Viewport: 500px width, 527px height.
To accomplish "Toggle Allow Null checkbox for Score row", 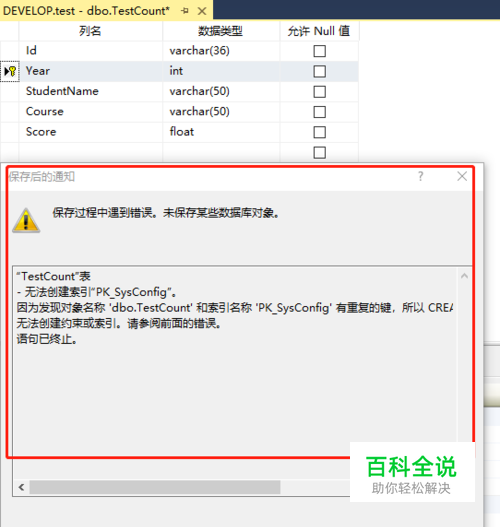I will [x=320, y=132].
